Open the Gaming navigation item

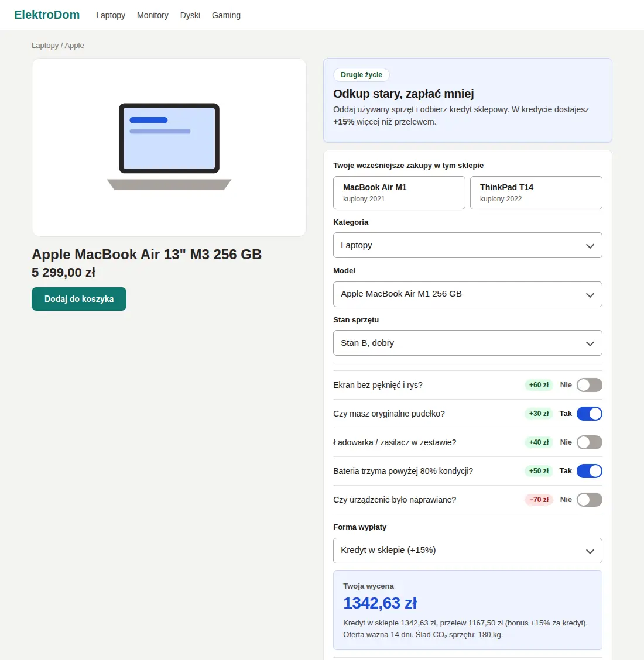226,15
